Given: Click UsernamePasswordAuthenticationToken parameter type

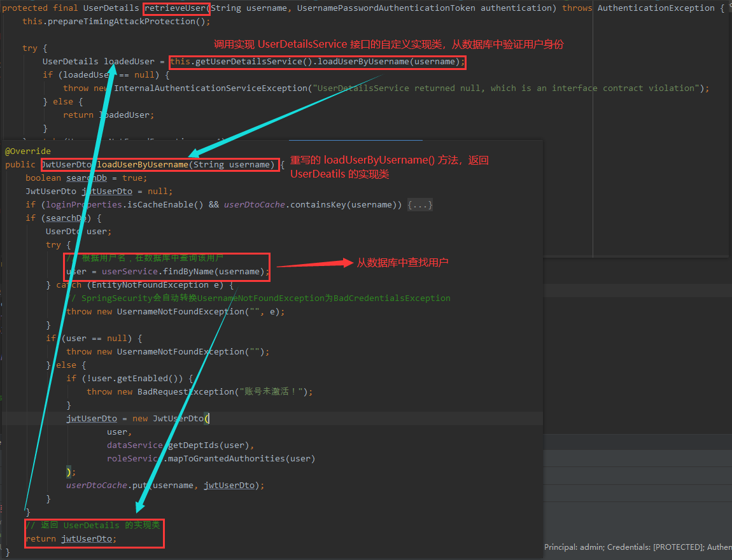Looking at the screenshot, I should [x=386, y=8].
